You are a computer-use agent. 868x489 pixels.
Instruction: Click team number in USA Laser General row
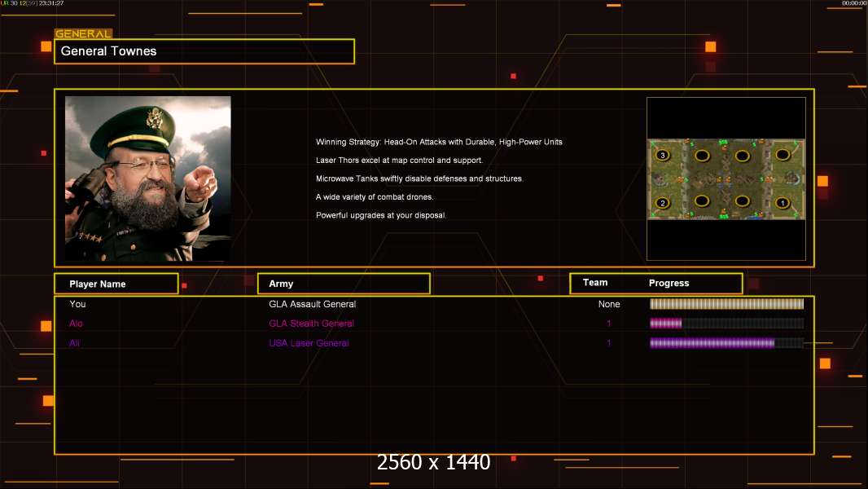point(609,343)
